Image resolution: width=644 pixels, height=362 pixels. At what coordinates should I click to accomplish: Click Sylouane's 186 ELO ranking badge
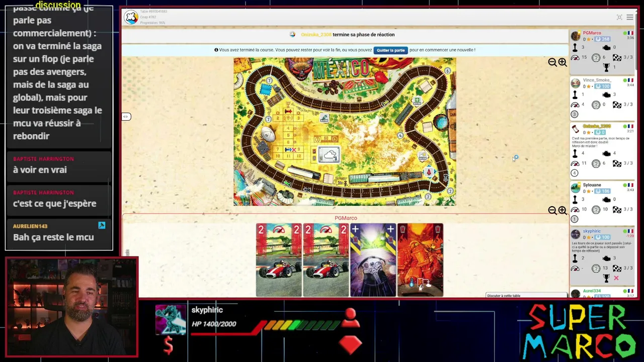click(603, 191)
